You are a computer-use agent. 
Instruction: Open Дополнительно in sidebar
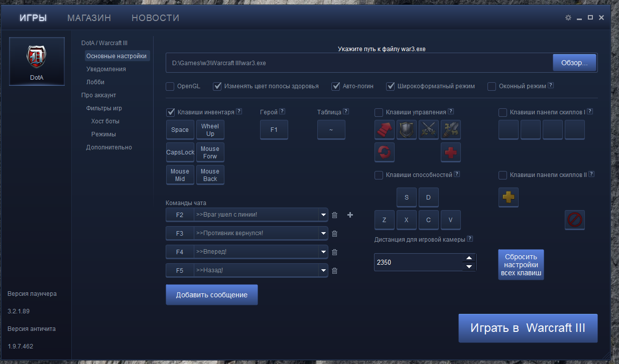coord(109,147)
